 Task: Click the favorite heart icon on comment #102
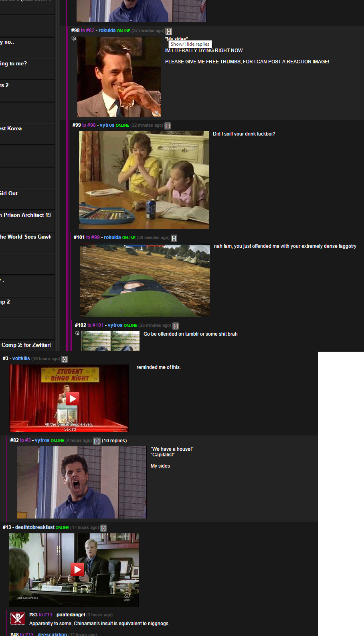[x=77, y=334]
